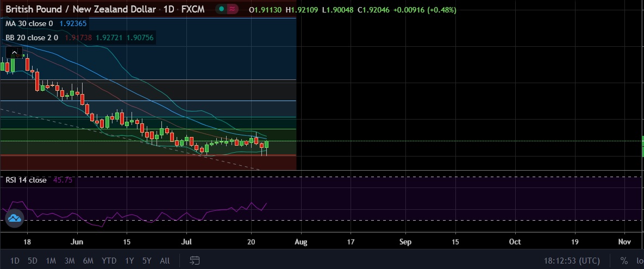Click the last green candlestick on chart
The image size is (644, 269).
[x=266, y=145]
